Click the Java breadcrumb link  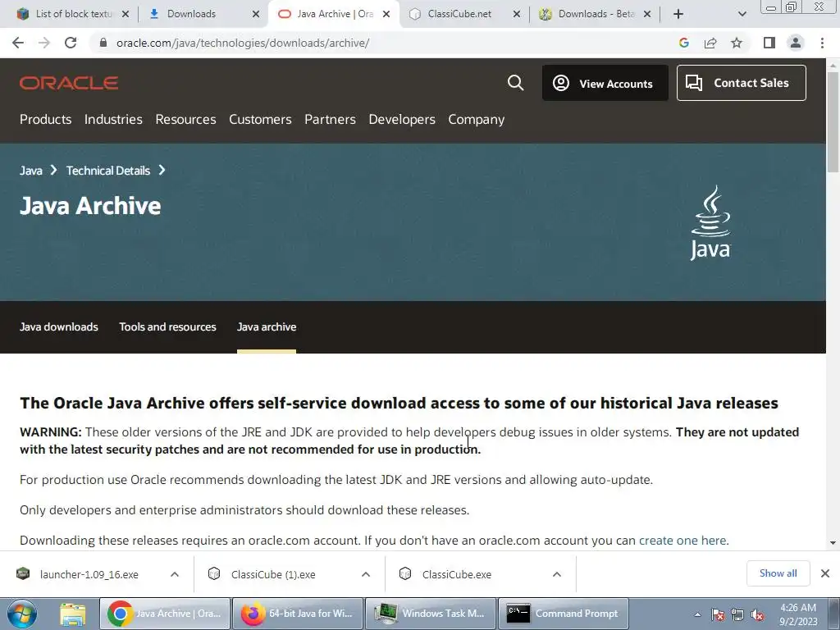point(31,171)
